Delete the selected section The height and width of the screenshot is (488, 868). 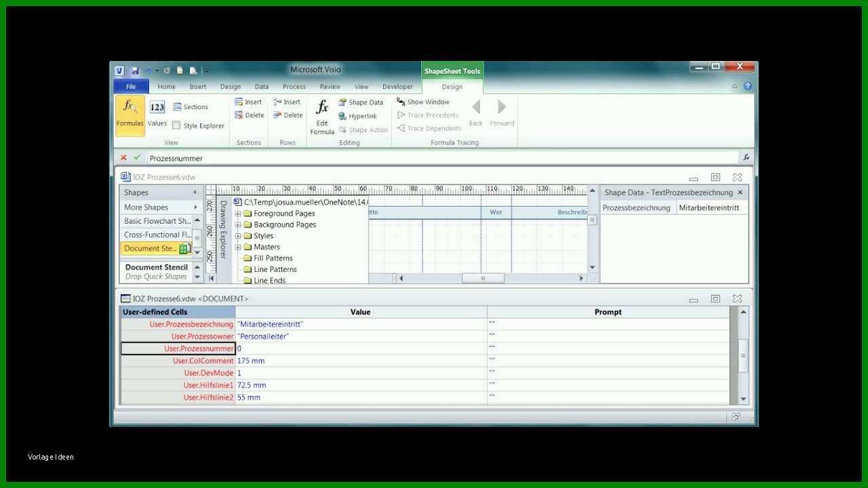click(249, 115)
